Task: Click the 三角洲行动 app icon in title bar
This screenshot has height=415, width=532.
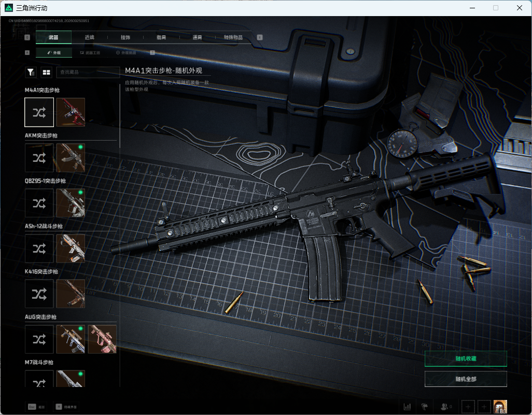Action: [8, 8]
